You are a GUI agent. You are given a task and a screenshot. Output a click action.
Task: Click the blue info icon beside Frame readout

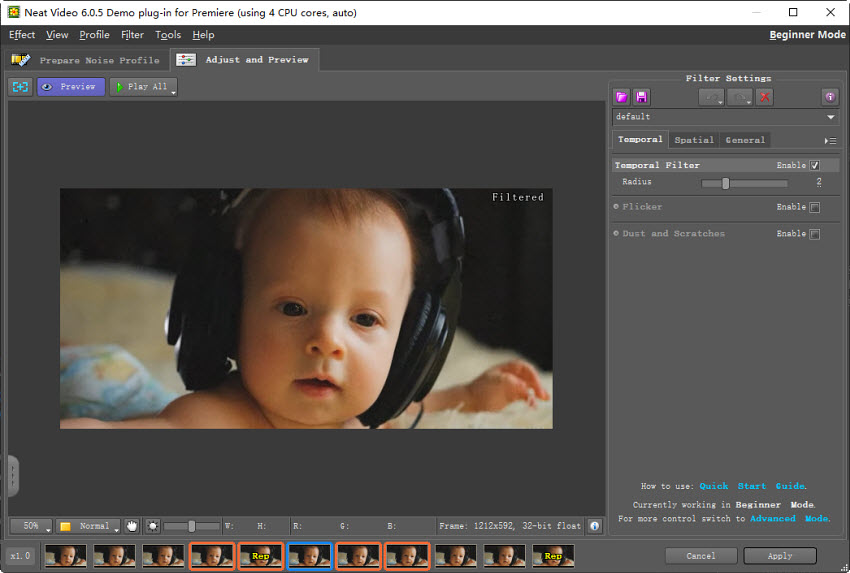pos(594,526)
